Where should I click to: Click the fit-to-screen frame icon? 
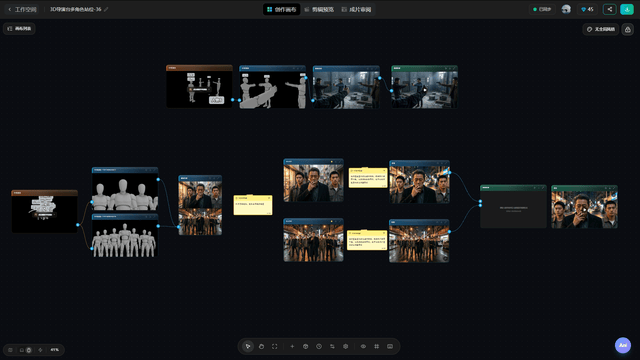coord(275,347)
